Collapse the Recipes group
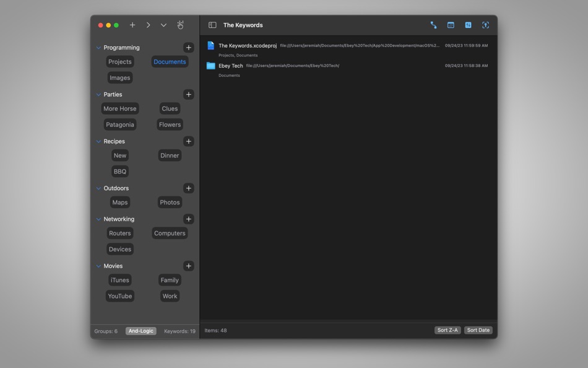This screenshot has width=588, height=368. [98, 142]
